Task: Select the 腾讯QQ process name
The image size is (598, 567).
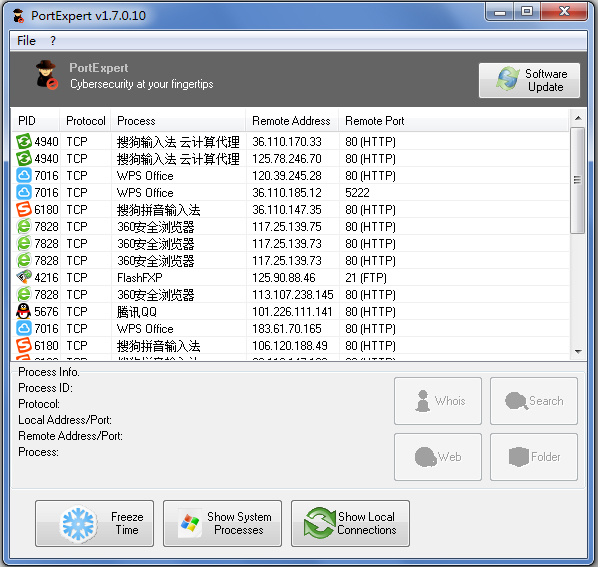Action: [137, 312]
